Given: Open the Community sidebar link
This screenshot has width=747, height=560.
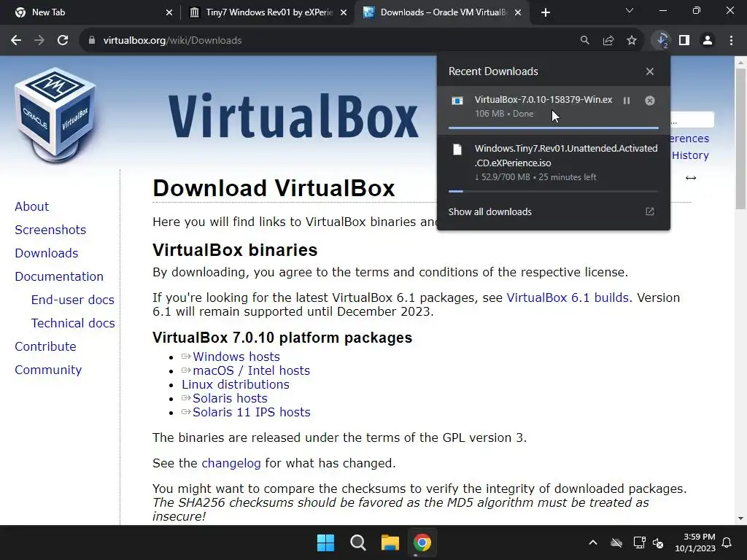Looking at the screenshot, I should [48, 370].
